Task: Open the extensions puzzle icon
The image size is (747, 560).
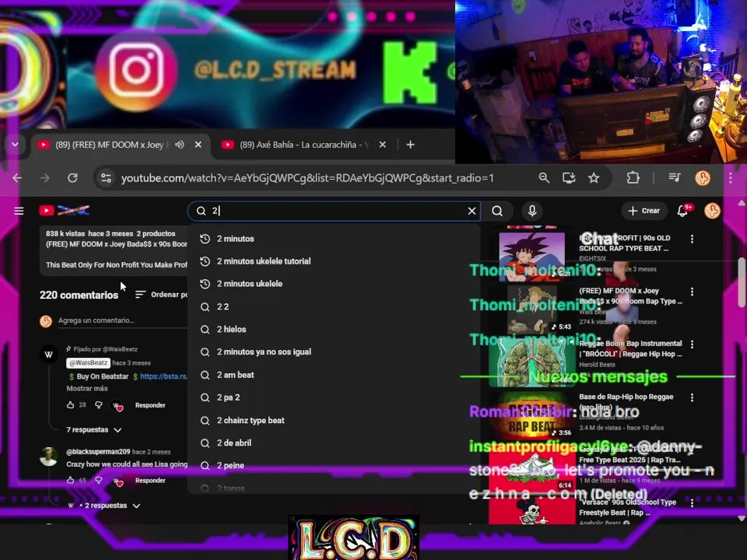Action: (x=633, y=178)
